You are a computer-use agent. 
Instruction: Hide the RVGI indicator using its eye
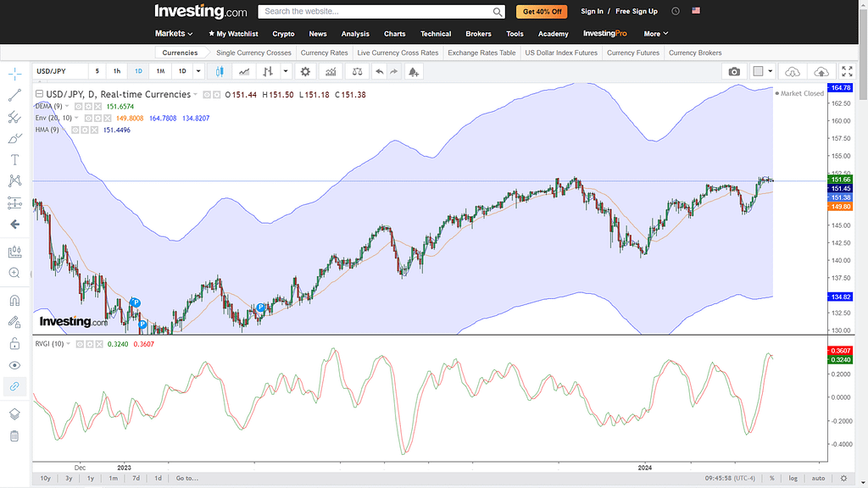[x=78, y=345]
